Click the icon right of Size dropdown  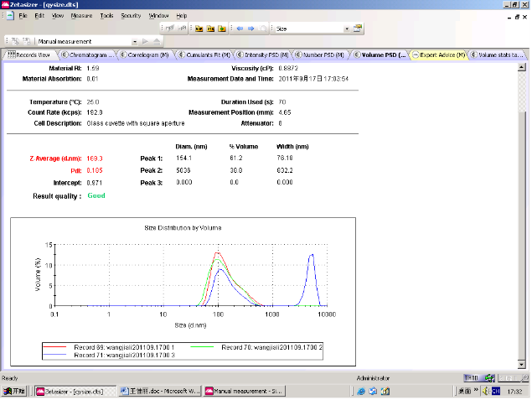point(358,29)
